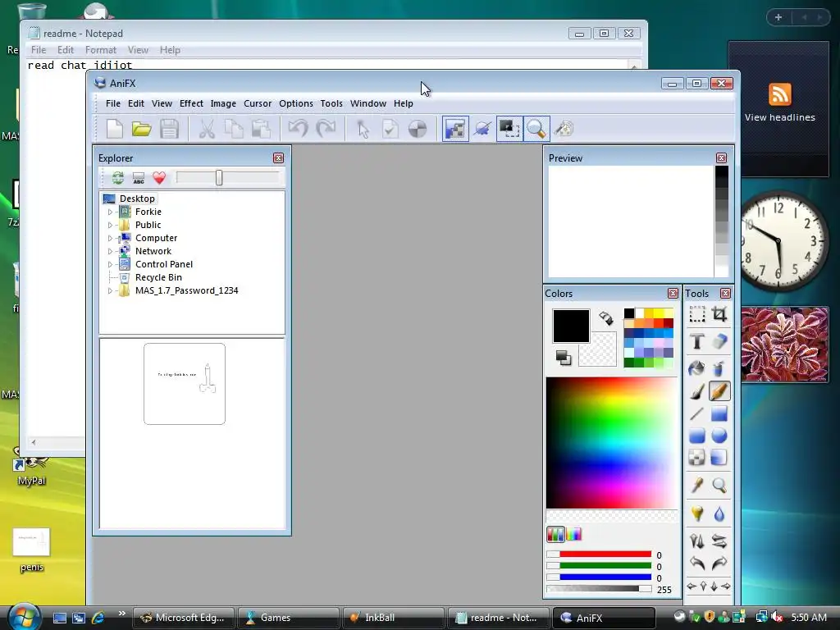Close the Preview panel
The width and height of the screenshot is (840, 630).
point(721,158)
